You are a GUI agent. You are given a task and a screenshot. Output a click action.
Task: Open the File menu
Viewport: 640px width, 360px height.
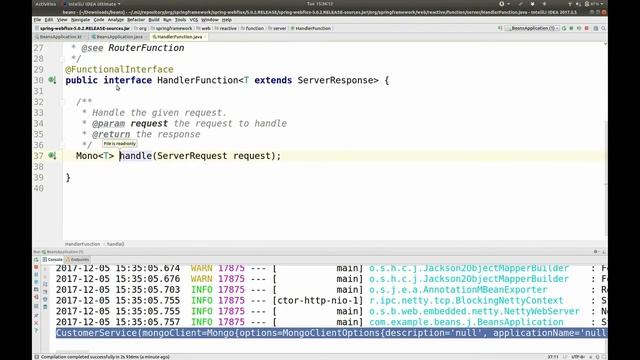coord(37,20)
